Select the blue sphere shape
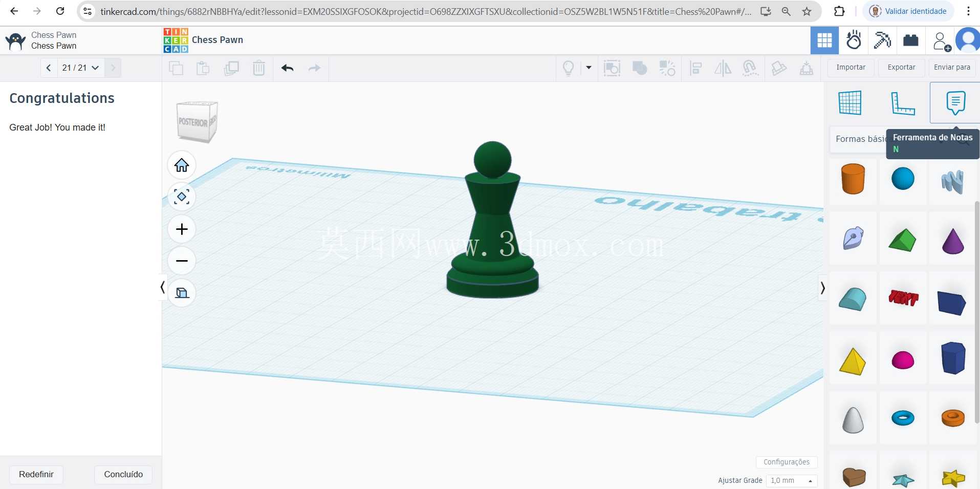The height and width of the screenshot is (489, 980). coord(903,179)
